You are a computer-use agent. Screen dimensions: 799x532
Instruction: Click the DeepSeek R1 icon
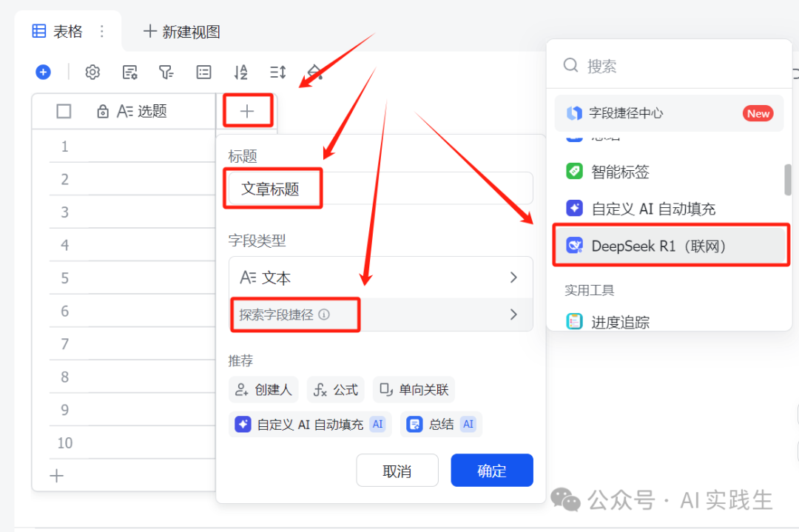coord(574,246)
